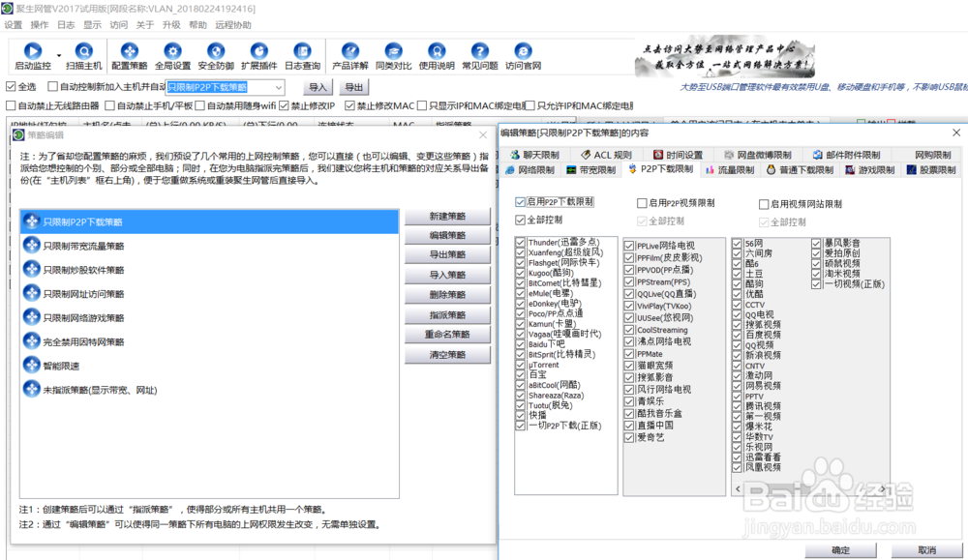Open 普通下载限制 tab
The height and width of the screenshot is (560, 968).
[x=800, y=169]
